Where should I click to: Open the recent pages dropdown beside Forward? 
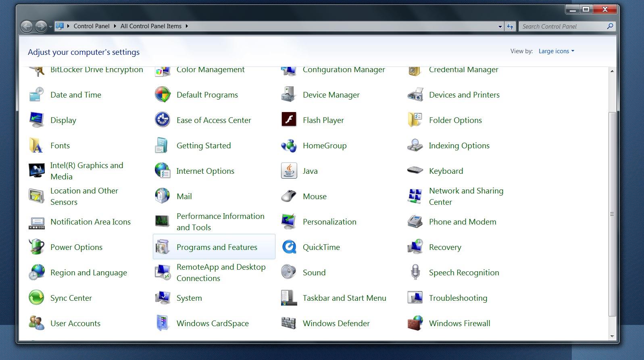pyautogui.click(x=50, y=27)
